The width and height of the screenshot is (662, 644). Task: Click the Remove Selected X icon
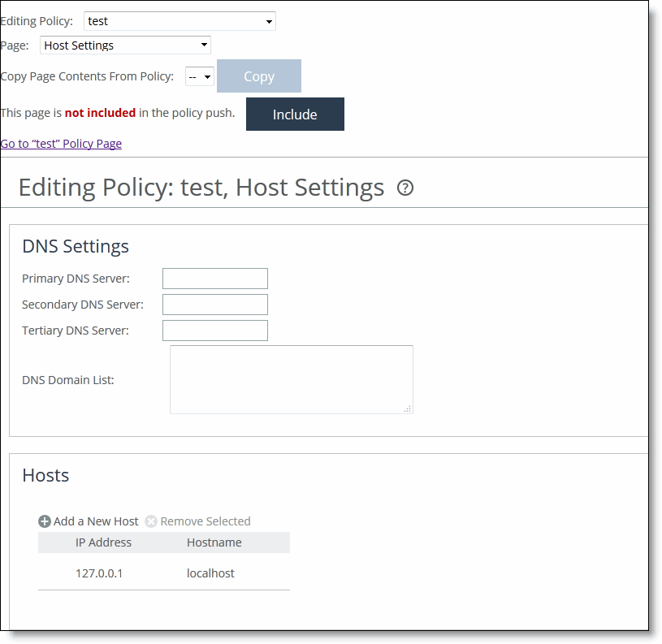(x=151, y=521)
